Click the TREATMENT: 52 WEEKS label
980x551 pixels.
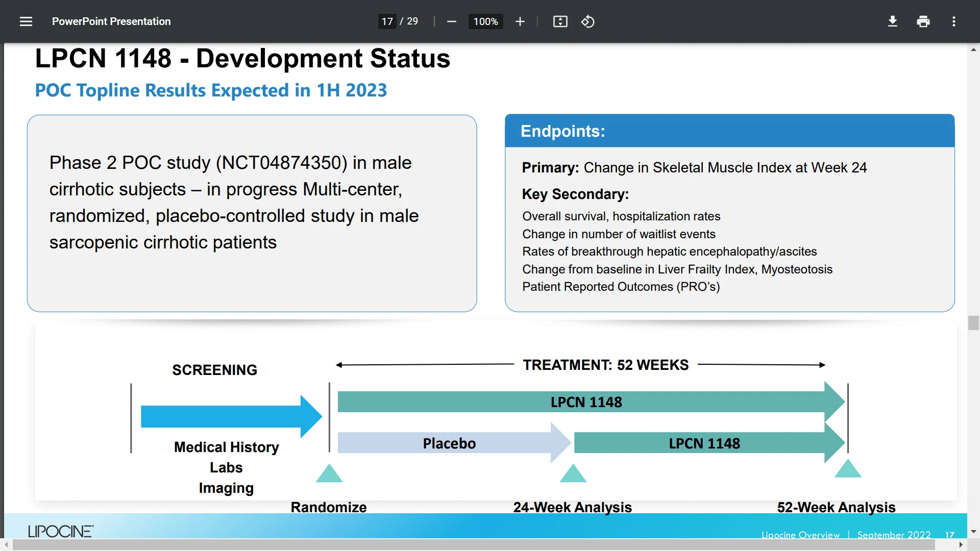[606, 365]
